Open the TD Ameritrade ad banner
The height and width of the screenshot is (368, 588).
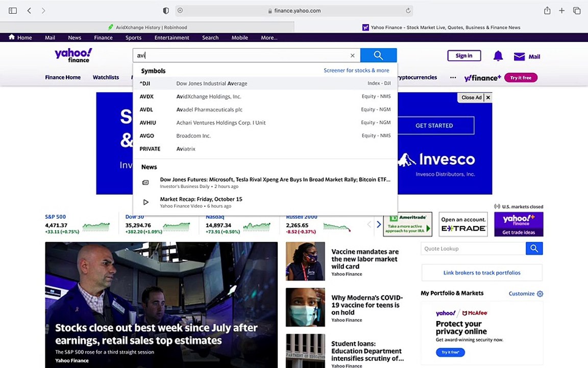(x=408, y=224)
